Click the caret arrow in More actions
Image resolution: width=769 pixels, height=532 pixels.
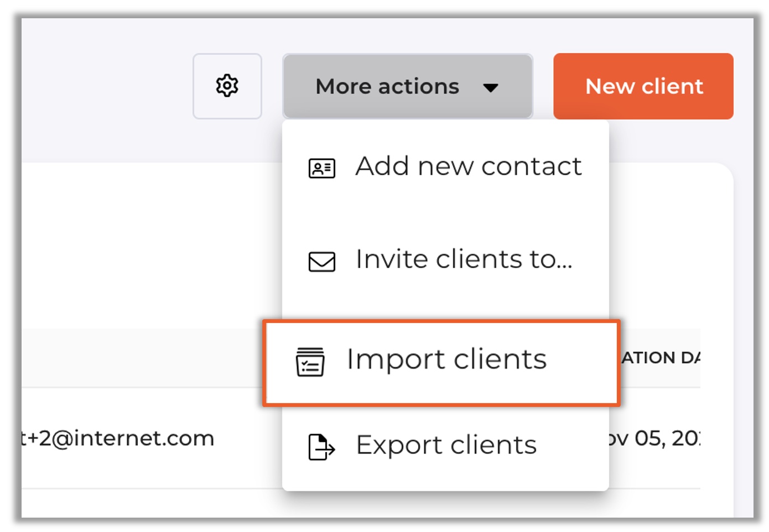(x=491, y=87)
